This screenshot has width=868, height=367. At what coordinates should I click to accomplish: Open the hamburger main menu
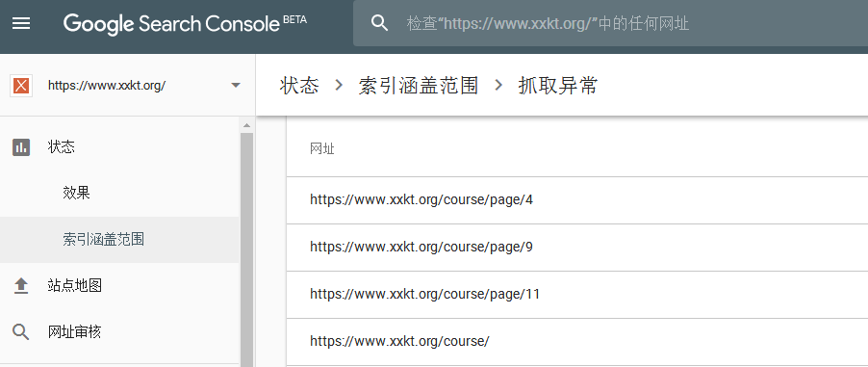(21, 23)
